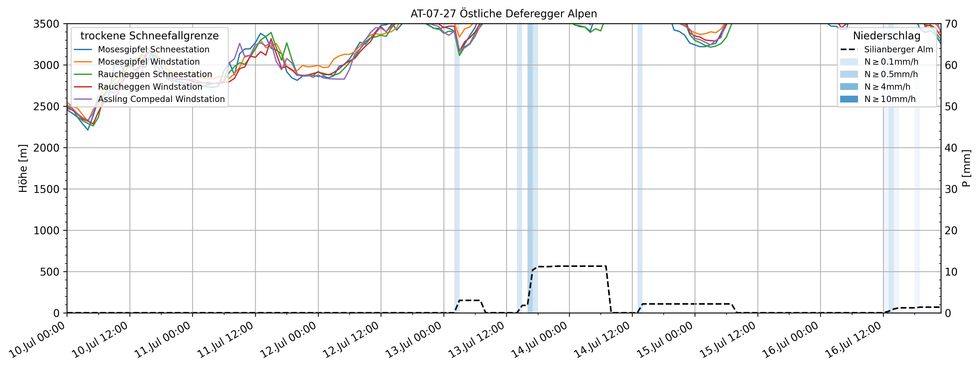
Task: Click the Höhe [m] y-axis label
Action: coord(23,168)
